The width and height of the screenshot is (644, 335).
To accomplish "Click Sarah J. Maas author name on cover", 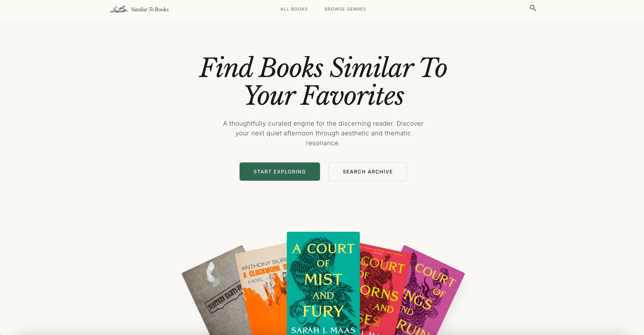I will [x=323, y=330].
